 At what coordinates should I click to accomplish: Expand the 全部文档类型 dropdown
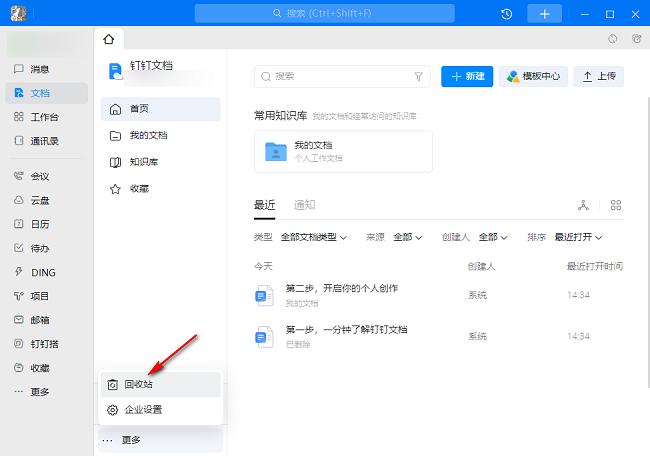coord(314,237)
